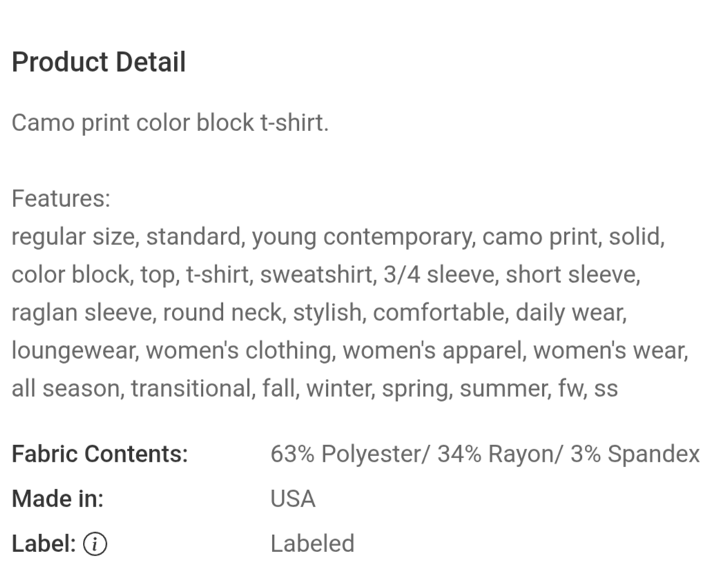Click the Labeled value text
This screenshot has height=588, width=709.
(313, 544)
